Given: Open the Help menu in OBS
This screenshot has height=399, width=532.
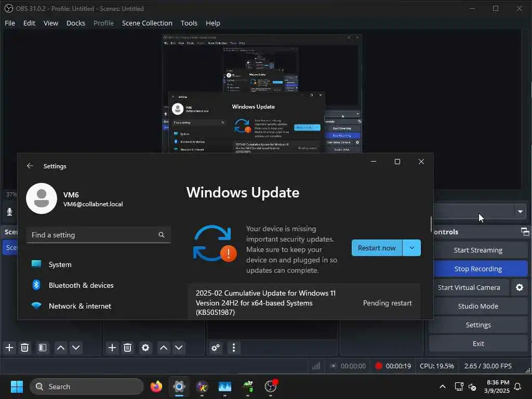Looking at the screenshot, I should (x=212, y=23).
